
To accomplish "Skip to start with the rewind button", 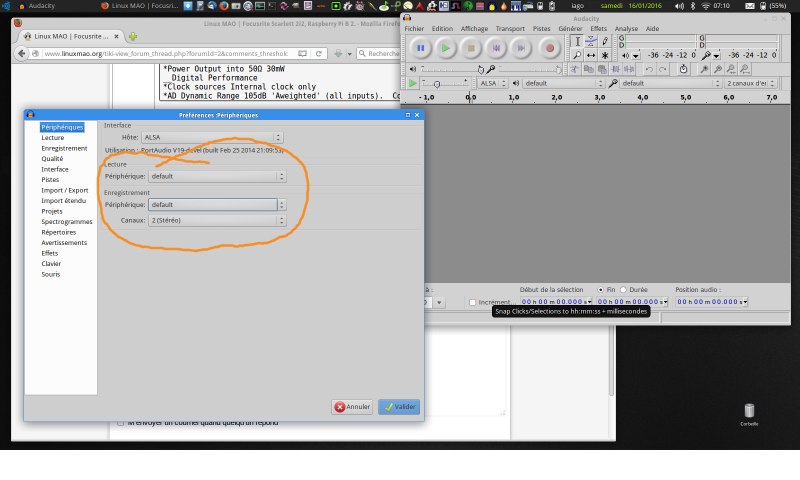I will [496, 48].
